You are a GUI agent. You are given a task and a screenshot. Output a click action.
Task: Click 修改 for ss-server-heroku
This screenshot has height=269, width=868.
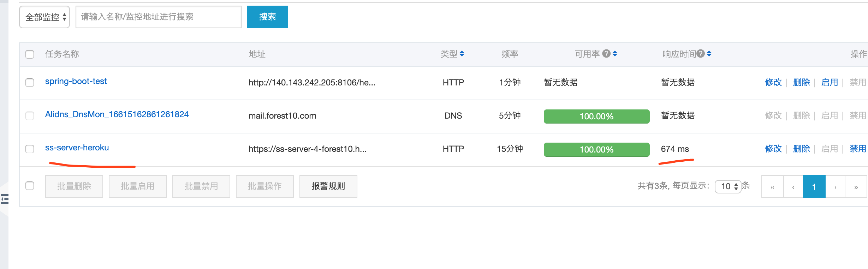[773, 149]
